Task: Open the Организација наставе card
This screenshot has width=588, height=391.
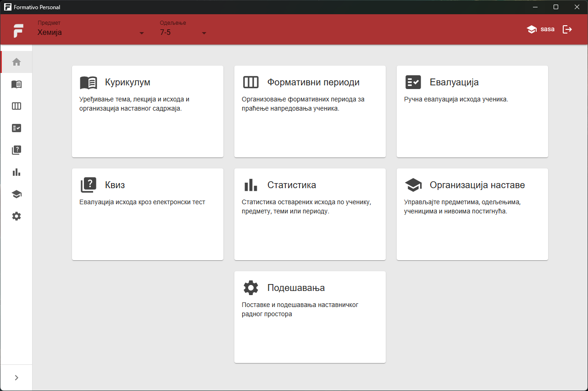Action: coord(472,214)
